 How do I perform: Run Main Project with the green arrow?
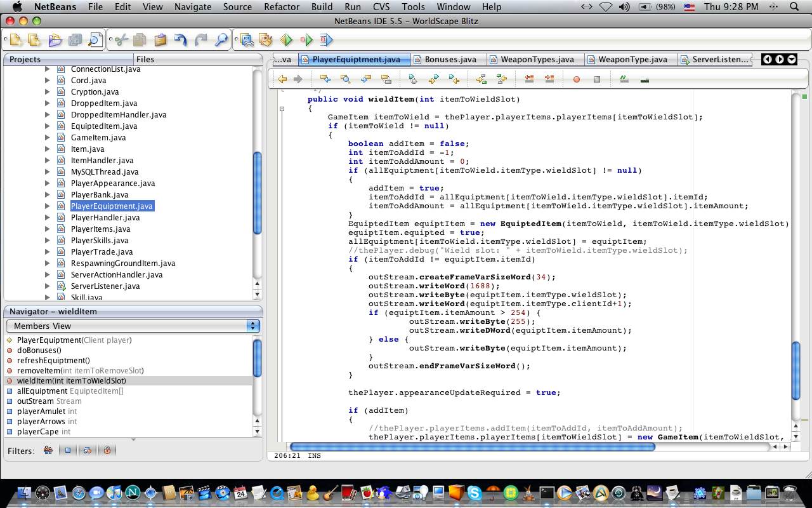tap(287, 40)
